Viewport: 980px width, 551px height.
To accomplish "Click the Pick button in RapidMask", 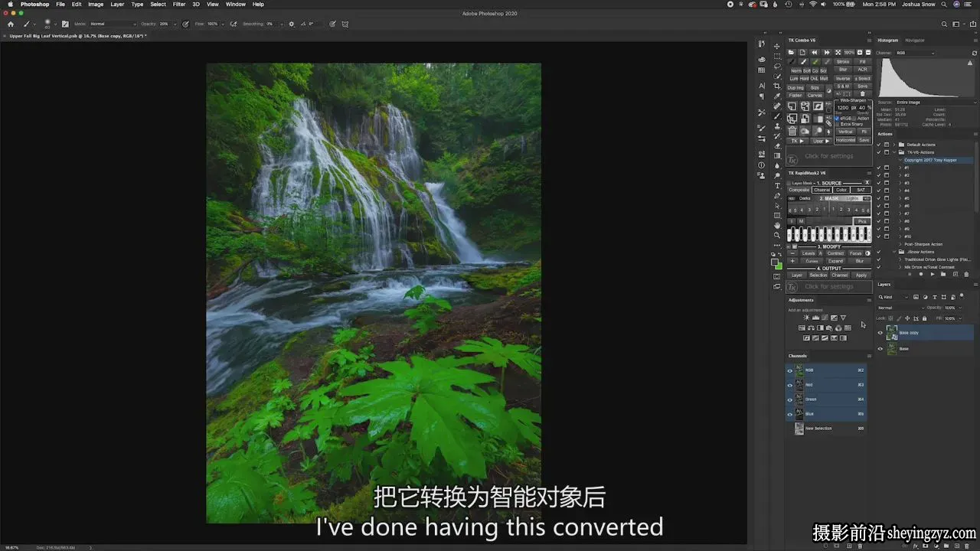I will (862, 221).
